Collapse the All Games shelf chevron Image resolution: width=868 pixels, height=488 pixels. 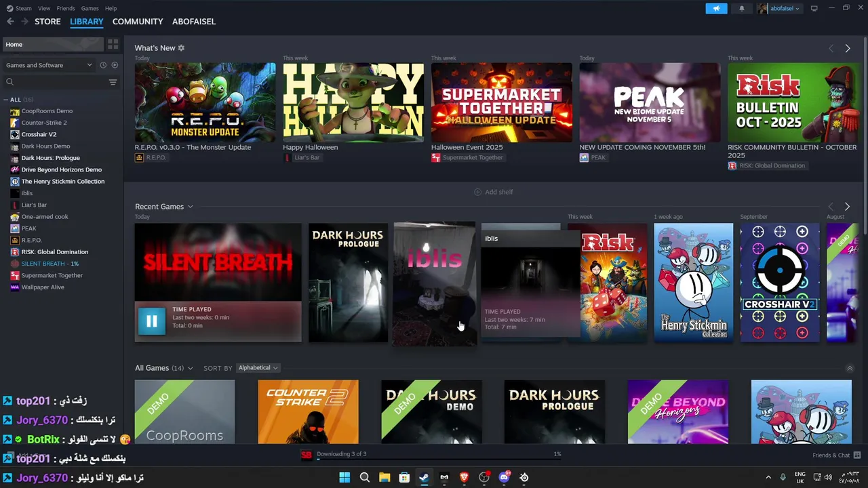(x=850, y=368)
